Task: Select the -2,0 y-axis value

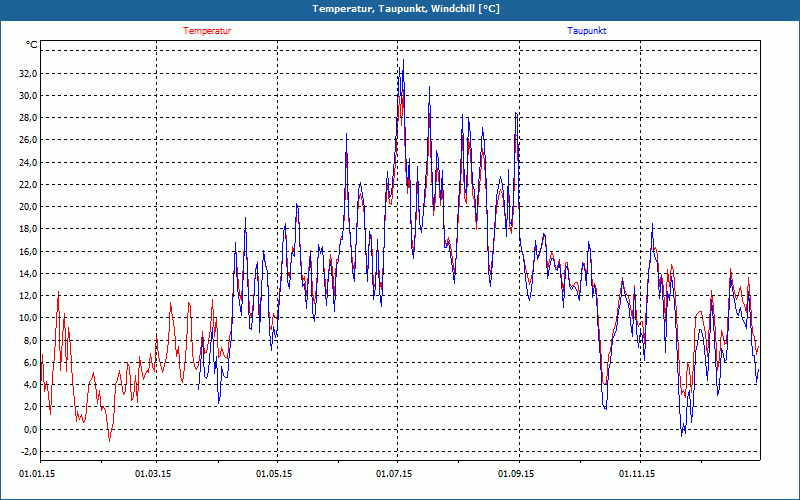Action: pyautogui.click(x=29, y=452)
